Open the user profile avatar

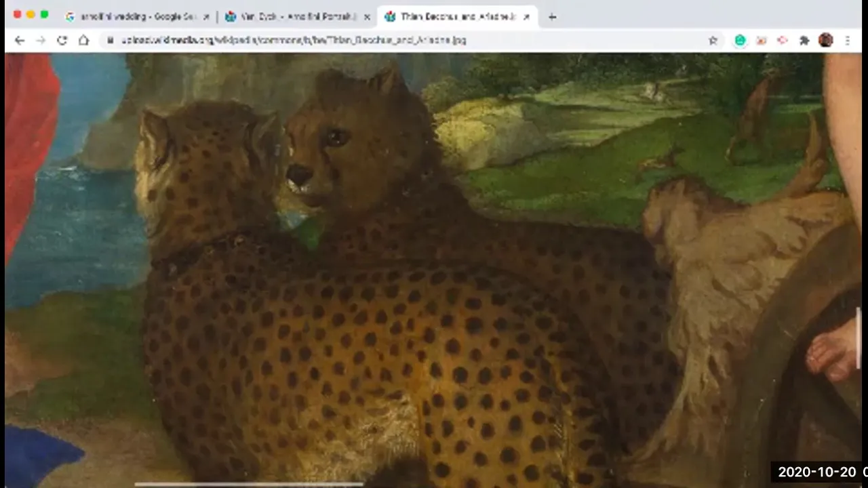coord(825,41)
